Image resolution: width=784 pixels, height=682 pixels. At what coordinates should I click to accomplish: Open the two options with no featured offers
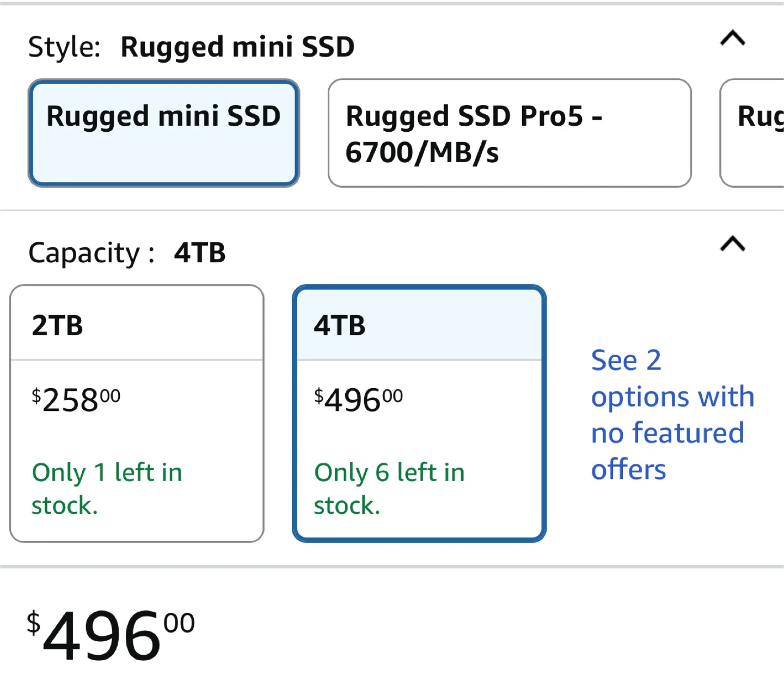click(672, 414)
